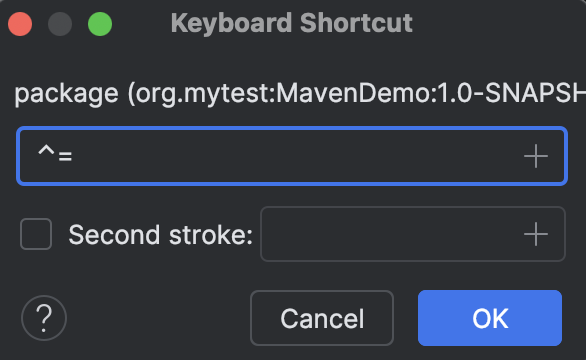Focus the Second stroke input field
The height and width of the screenshot is (360, 586).
[x=413, y=234]
